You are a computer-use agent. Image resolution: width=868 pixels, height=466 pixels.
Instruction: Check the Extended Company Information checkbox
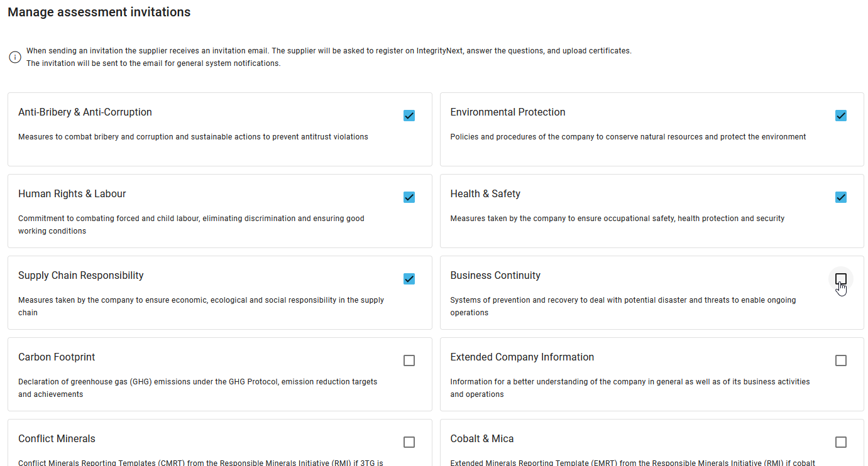(841, 360)
